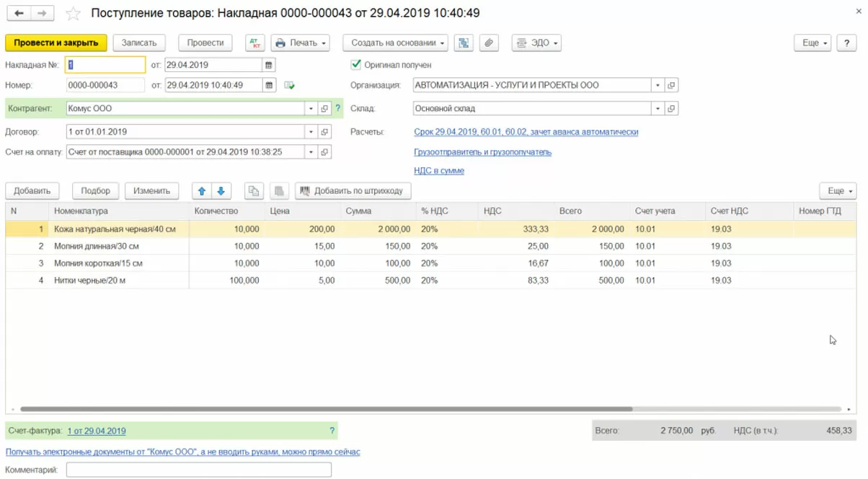Move selected row down with blue arrow
This screenshot has height=479, width=868.
tap(221, 191)
